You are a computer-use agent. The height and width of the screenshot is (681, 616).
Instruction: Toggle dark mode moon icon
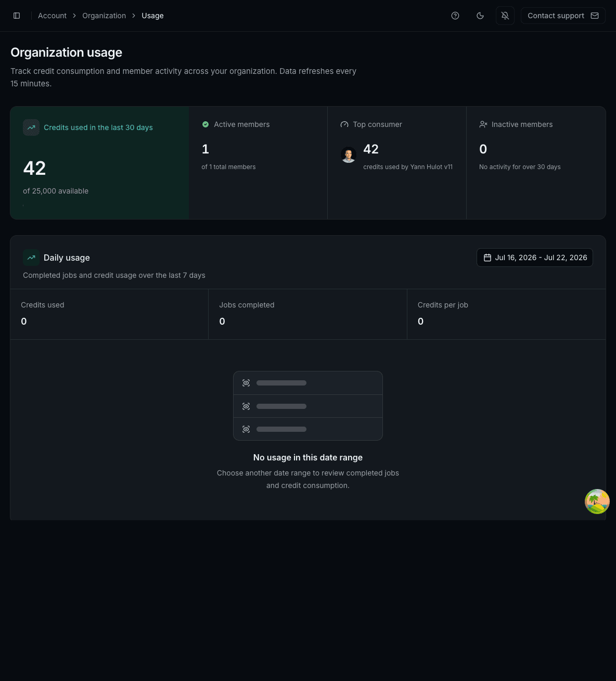480,16
